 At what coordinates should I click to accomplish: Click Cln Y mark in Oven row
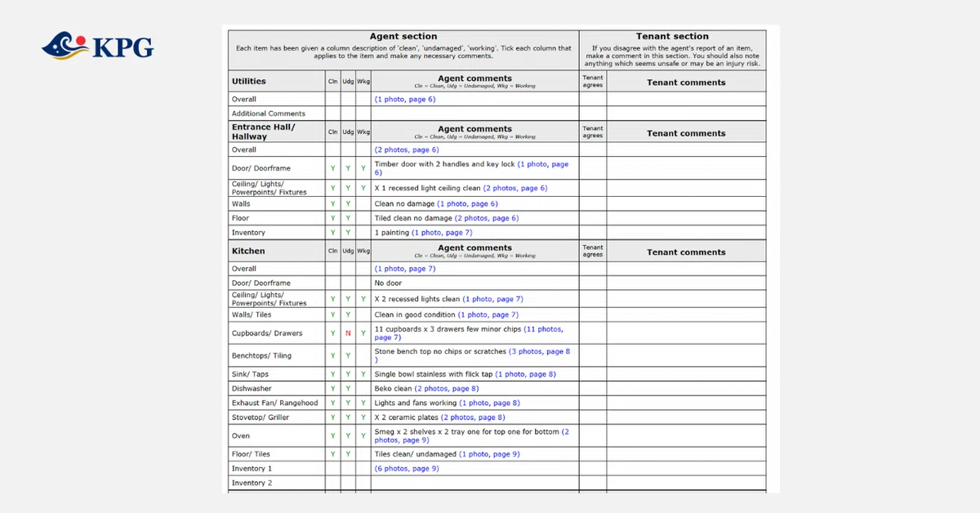(x=333, y=435)
